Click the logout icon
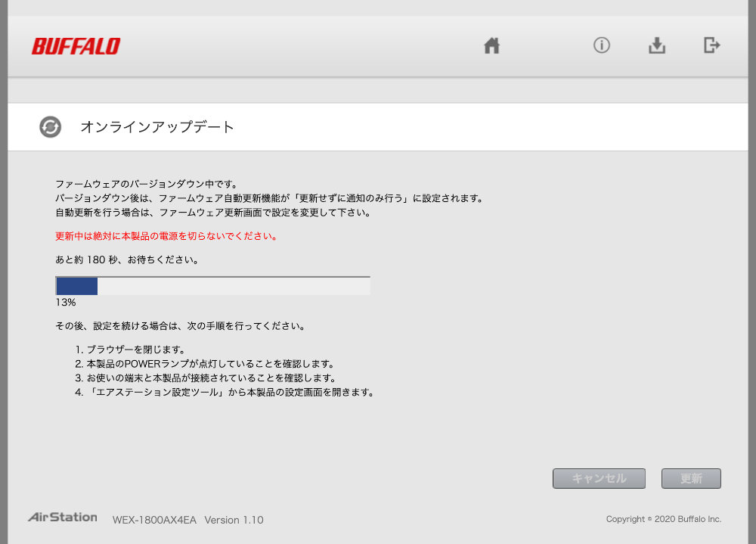Screen dimensions: 756x544 point(711,45)
